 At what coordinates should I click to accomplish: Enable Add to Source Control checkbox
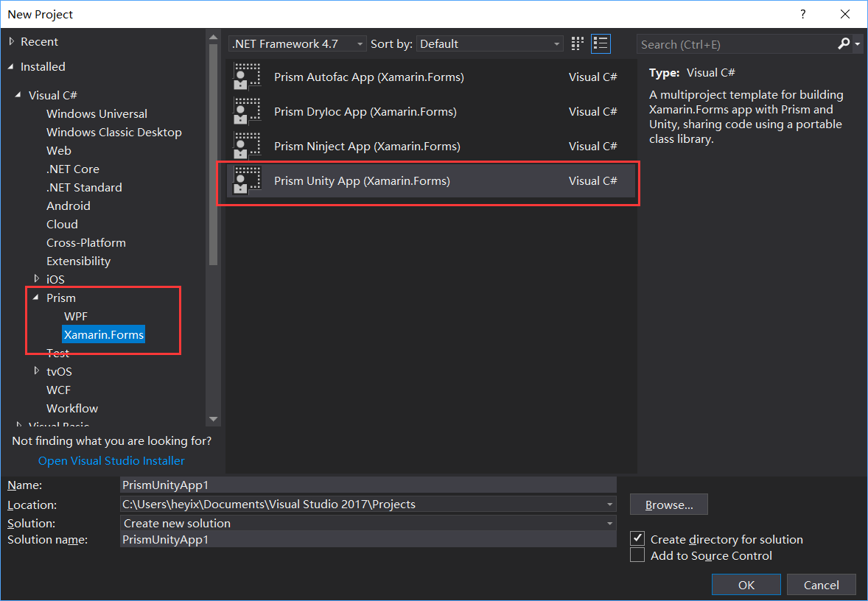(637, 555)
